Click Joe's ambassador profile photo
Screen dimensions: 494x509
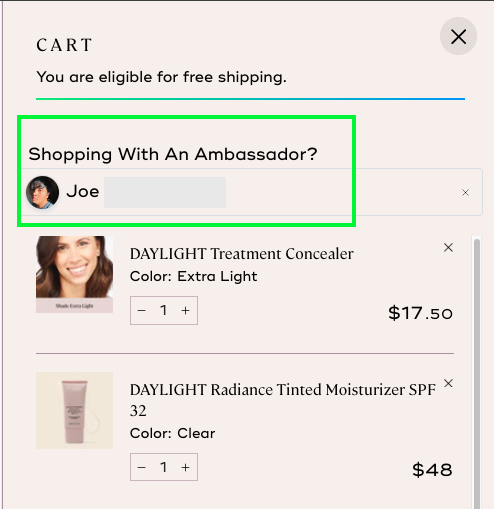43,192
